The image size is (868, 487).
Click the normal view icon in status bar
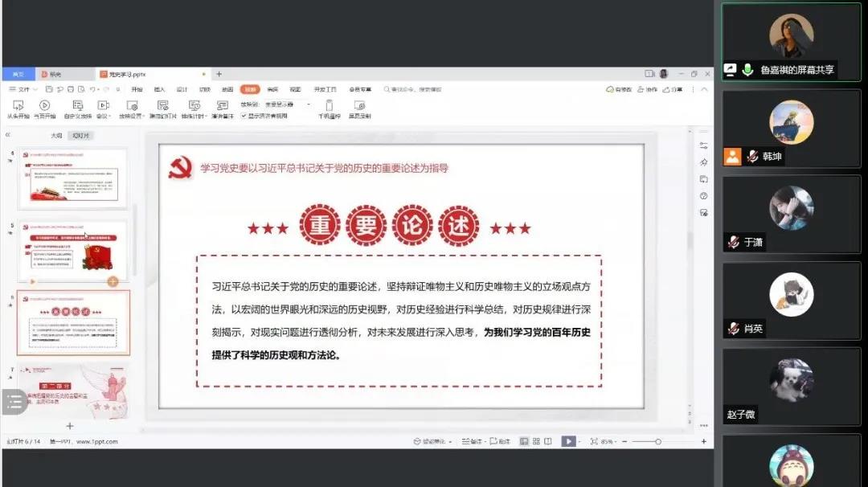[524, 441]
